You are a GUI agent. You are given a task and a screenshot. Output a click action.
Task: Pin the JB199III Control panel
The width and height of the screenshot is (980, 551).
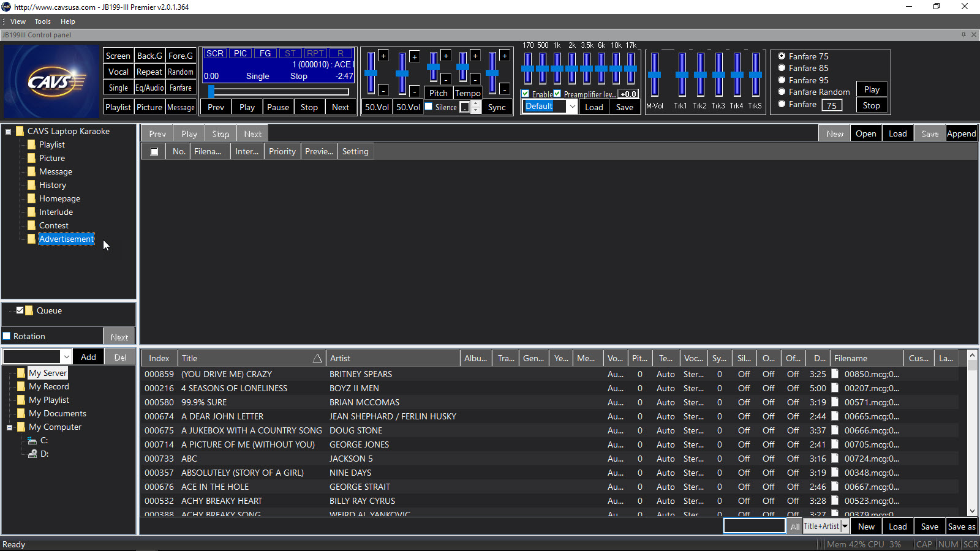tap(963, 35)
